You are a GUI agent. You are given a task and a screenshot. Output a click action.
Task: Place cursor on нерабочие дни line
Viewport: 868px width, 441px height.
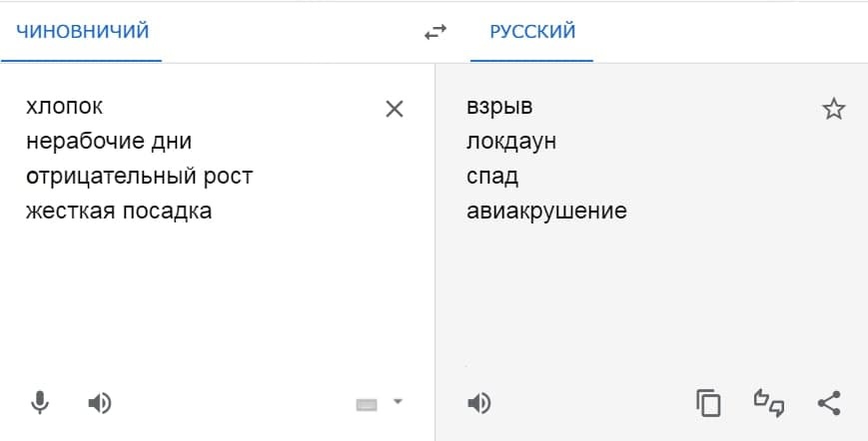click(x=108, y=141)
